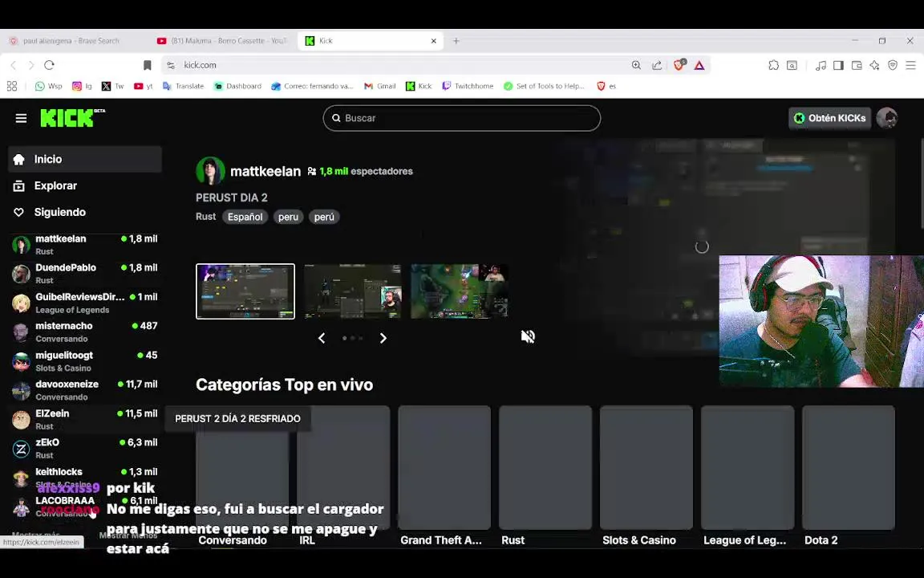Screen dimensions: 924x578
Task: Open the Kick bookmark in bookmarks bar
Action: point(419,86)
